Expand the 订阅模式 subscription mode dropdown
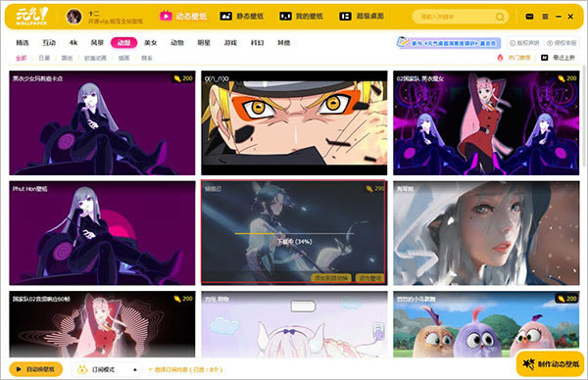The height and width of the screenshot is (380, 588). (x=106, y=369)
